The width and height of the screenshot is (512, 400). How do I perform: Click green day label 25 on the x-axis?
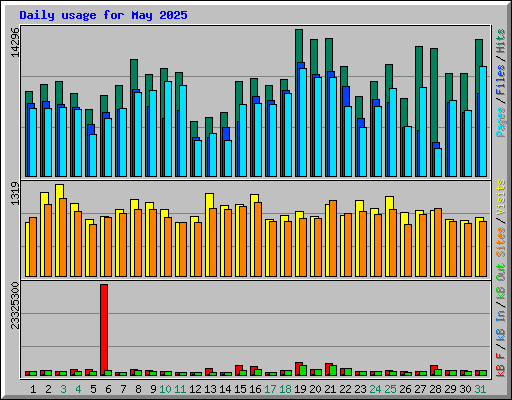click(390, 389)
